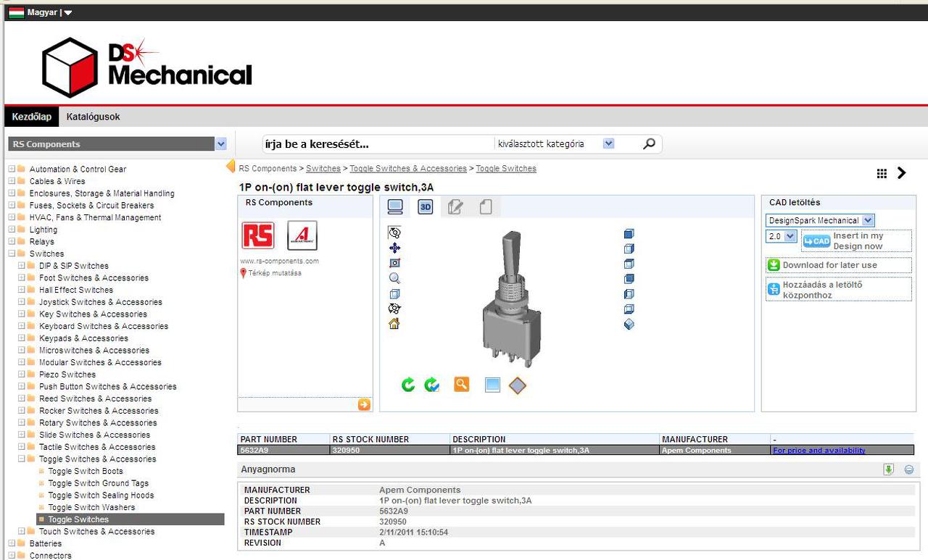Click the search input field
Viewport: 928px width, 560px height.
378,144
